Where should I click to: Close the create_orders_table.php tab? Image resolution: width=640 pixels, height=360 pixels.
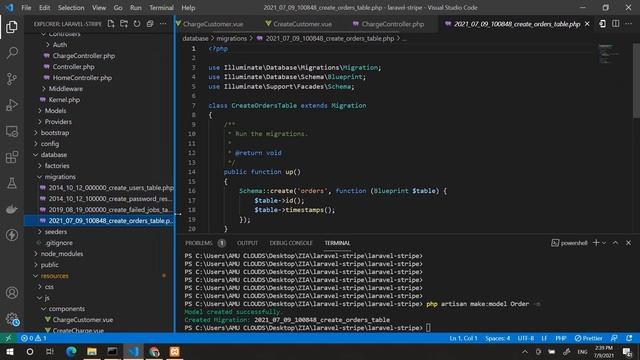587,24
